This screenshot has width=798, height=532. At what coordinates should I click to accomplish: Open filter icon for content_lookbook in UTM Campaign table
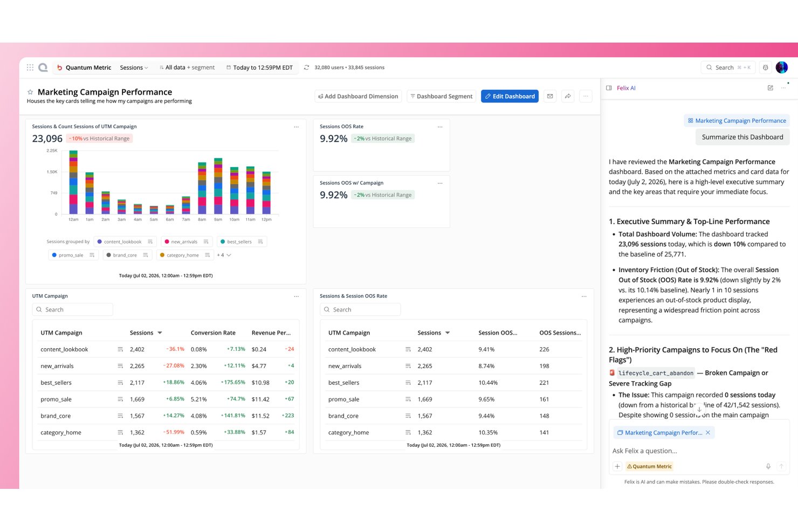(120, 349)
